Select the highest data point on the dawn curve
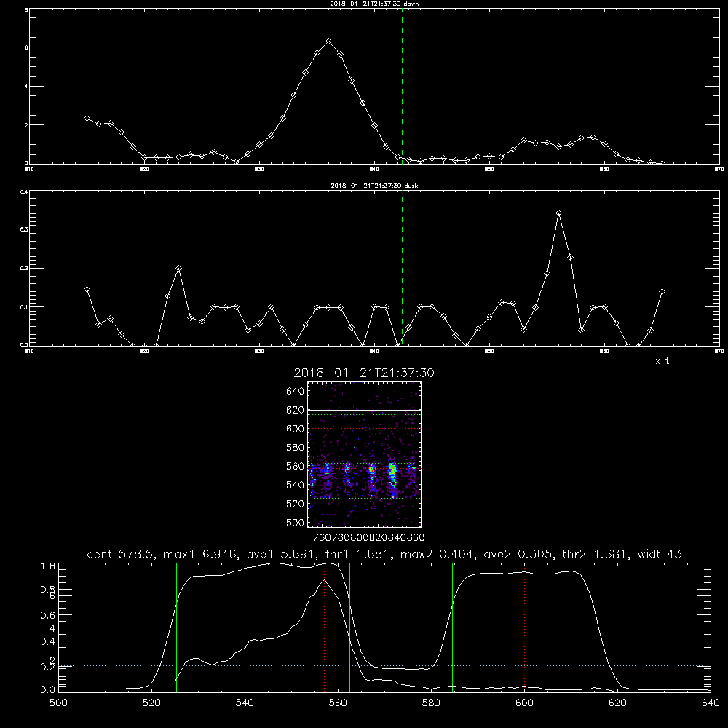 coord(329,41)
